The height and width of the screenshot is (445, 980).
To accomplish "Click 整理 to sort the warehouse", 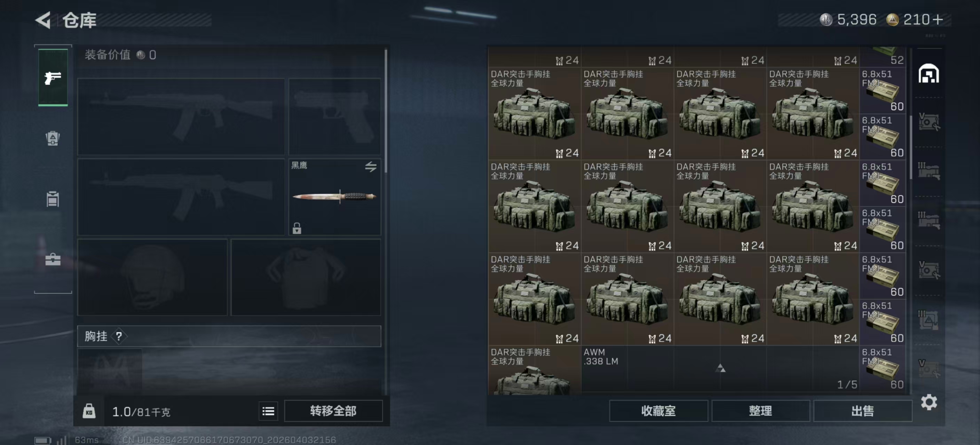I will [760, 411].
